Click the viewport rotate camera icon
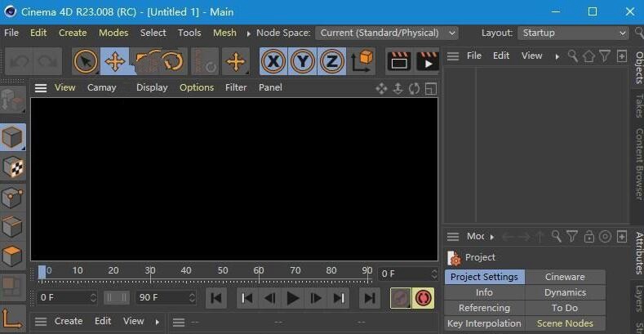The height and width of the screenshot is (334, 644). tap(414, 88)
